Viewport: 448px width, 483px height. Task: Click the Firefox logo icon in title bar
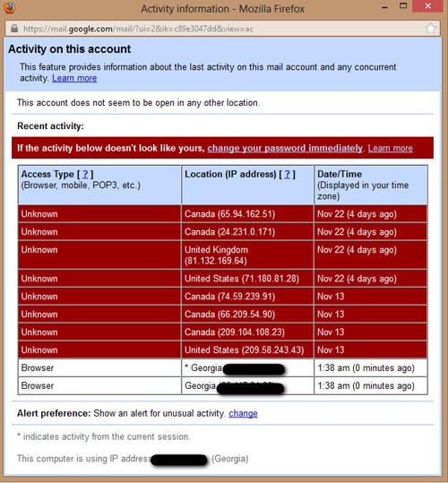point(9,7)
